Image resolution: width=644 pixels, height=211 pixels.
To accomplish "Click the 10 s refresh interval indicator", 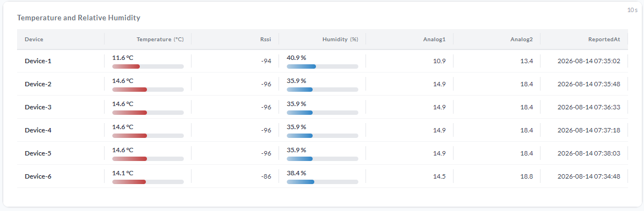I will coord(632,10).
